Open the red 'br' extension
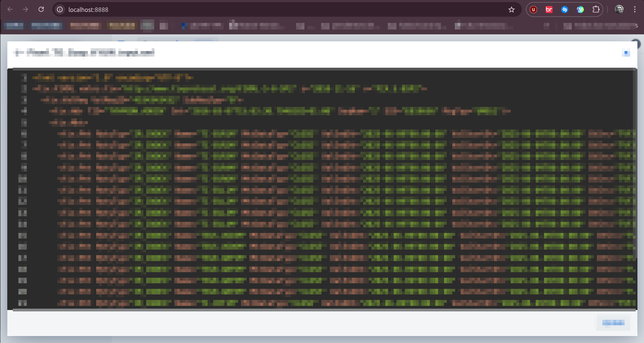The image size is (644, 343). pos(549,10)
